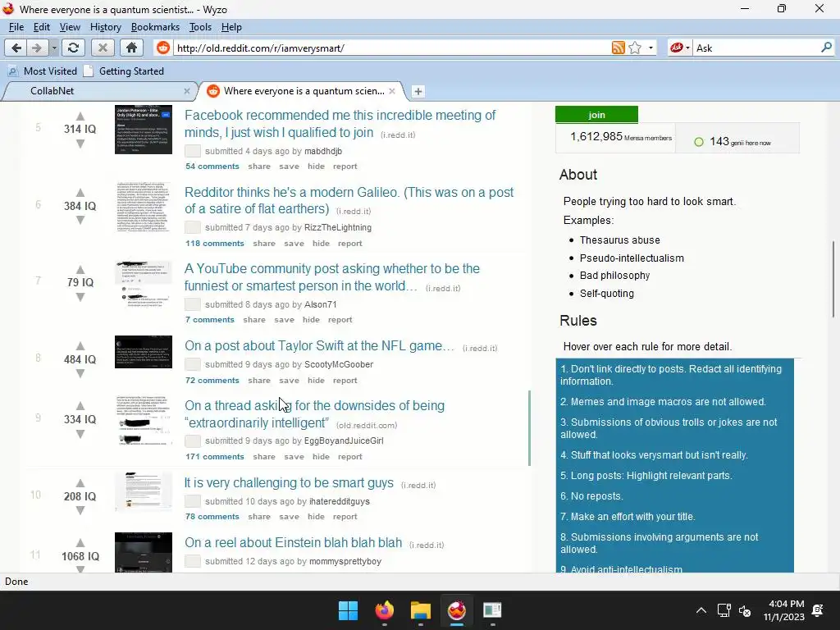Expand preview box under challenging smart guys post

192,501
